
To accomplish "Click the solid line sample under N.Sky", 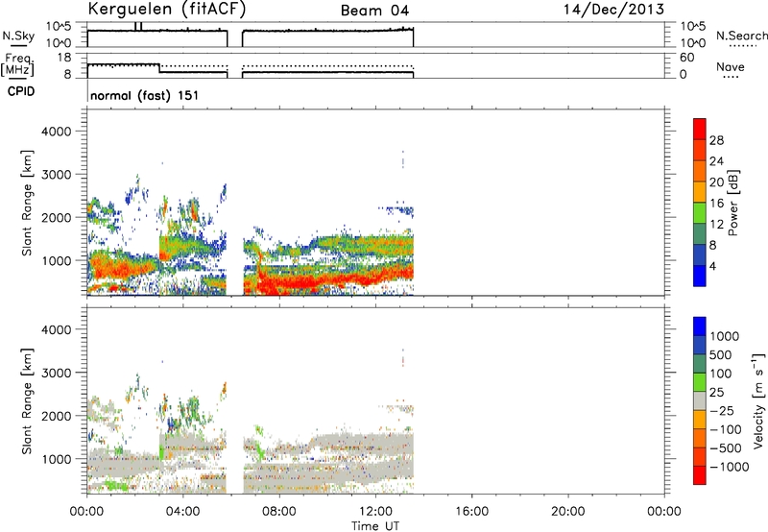I will coord(18,45).
